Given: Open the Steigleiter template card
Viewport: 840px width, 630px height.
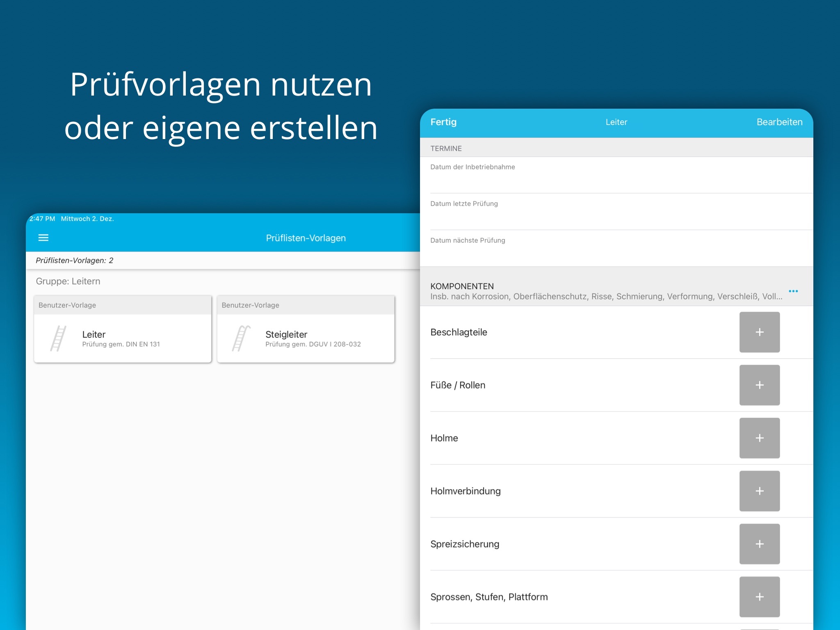Looking at the screenshot, I should coord(306,329).
